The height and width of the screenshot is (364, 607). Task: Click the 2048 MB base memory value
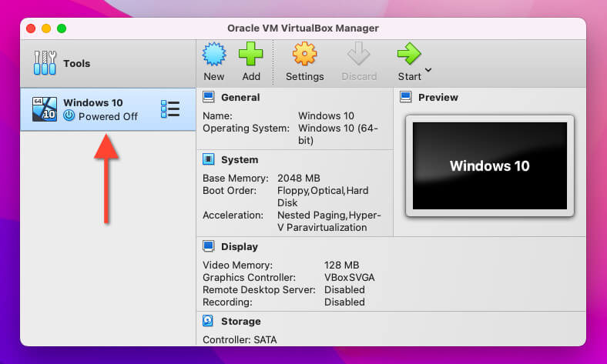coord(298,179)
